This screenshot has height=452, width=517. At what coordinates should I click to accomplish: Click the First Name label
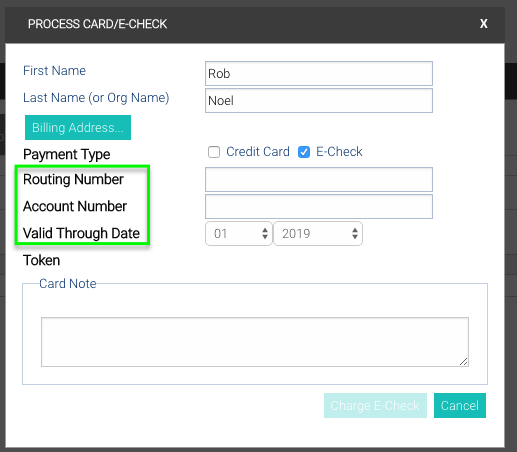[x=54, y=71]
